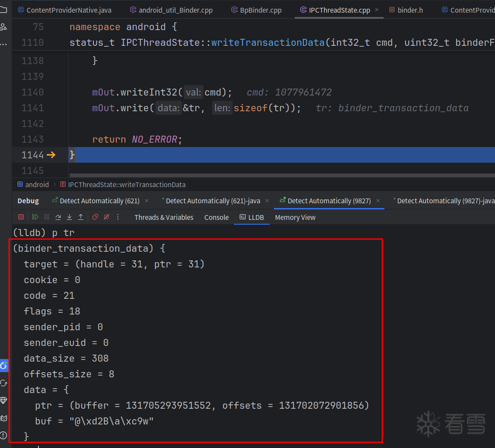Click IPCThreadState::writeTransactionData breadcrumb
This screenshot has height=448, width=495.
pos(123,185)
